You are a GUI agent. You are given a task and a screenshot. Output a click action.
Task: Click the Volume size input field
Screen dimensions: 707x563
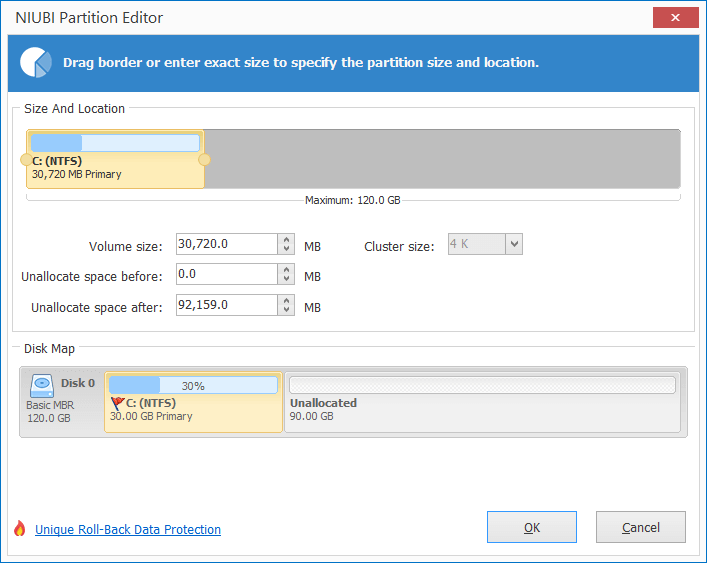pyautogui.click(x=227, y=244)
